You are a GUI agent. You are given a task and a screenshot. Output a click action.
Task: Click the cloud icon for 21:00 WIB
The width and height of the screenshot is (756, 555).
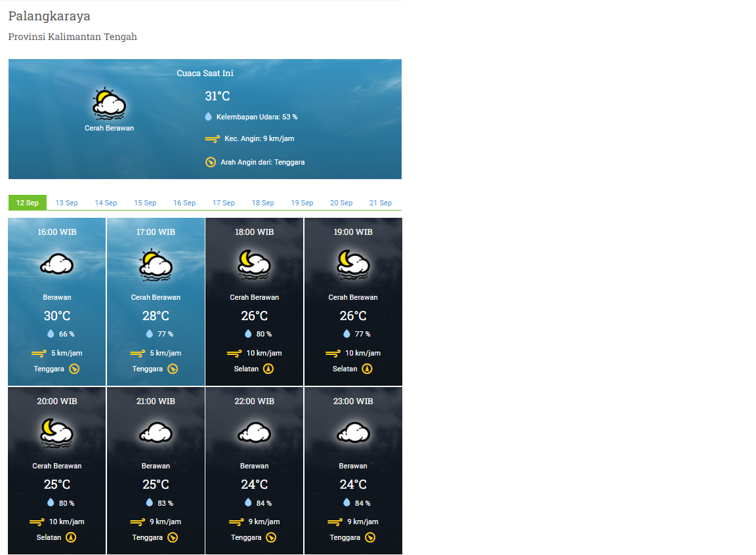(x=156, y=432)
